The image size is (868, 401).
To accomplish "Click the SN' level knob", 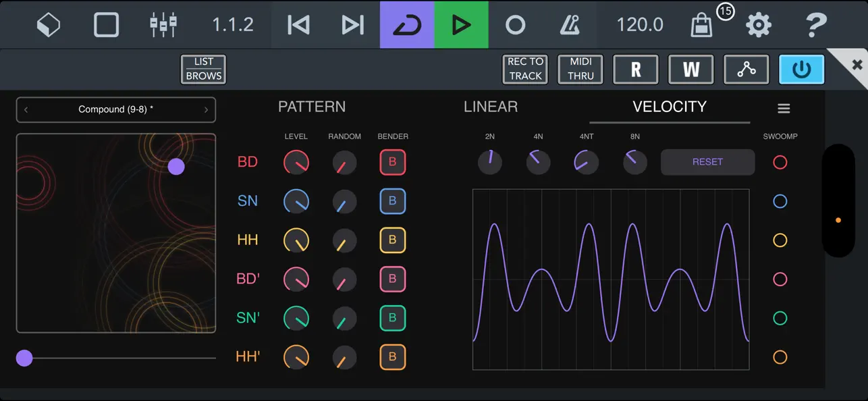I will (x=296, y=318).
